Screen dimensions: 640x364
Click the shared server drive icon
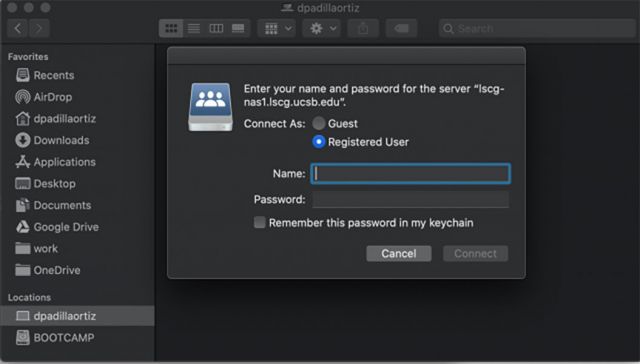(211, 107)
